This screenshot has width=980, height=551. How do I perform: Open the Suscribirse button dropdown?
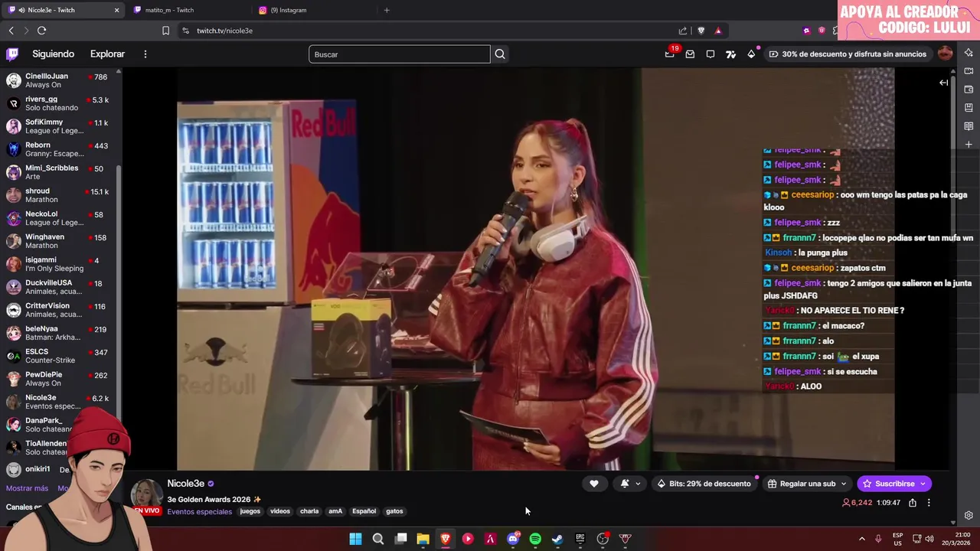[923, 484]
